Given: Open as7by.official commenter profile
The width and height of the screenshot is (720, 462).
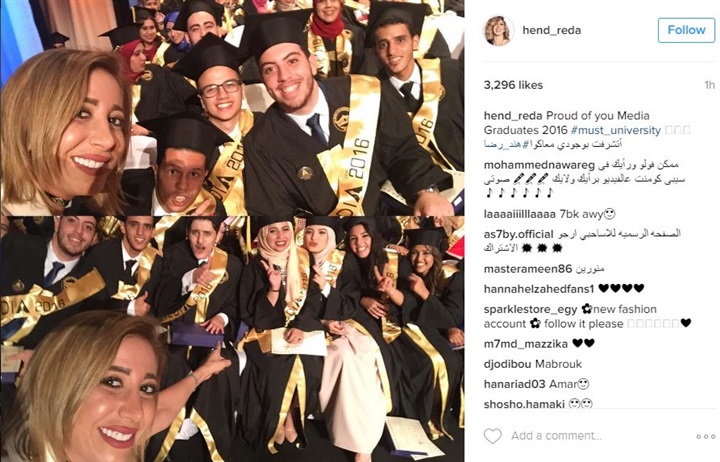Looking at the screenshot, I should coord(518,234).
